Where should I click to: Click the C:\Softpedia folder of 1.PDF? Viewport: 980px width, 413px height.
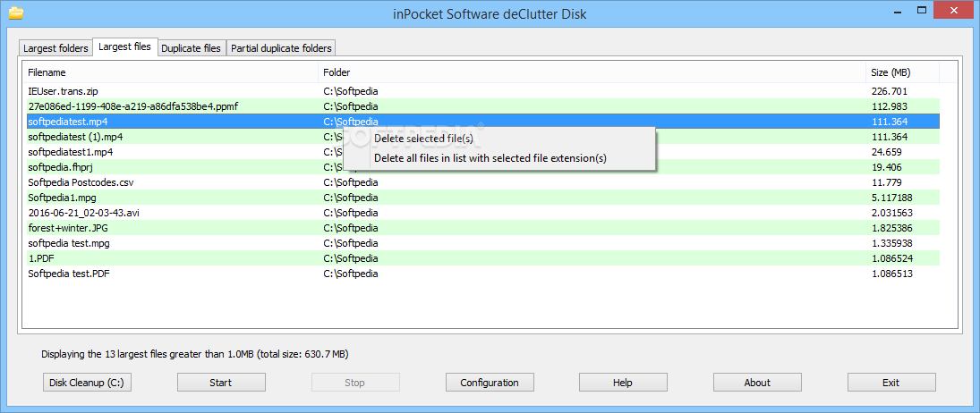pyautogui.click(x=351, y=258)
